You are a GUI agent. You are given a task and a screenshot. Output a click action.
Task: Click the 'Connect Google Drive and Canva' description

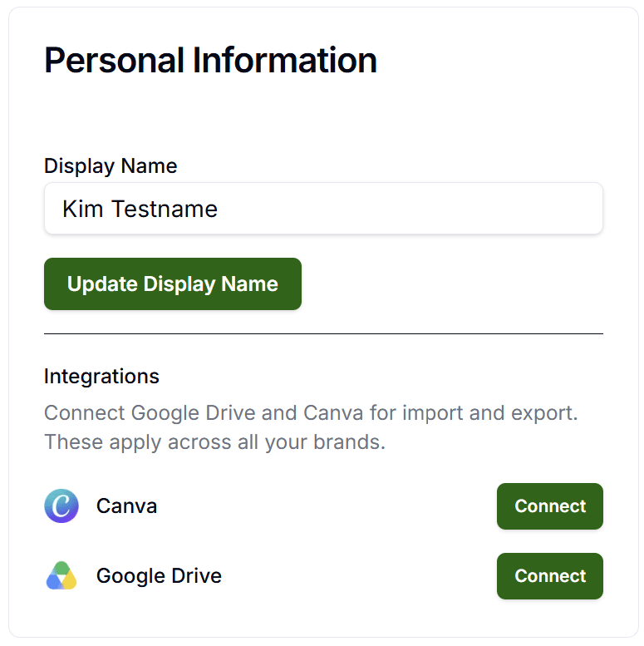(x=311, y=427)
